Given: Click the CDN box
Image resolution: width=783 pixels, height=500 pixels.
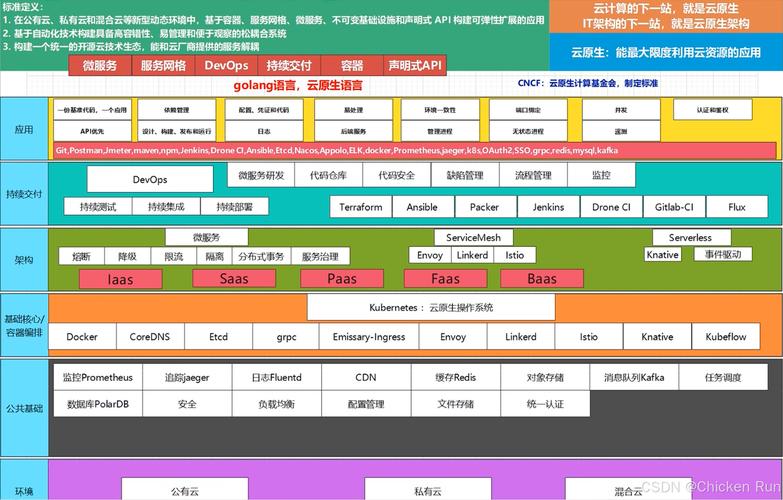Looking at the screenshot, I should (x=366, y=378).
